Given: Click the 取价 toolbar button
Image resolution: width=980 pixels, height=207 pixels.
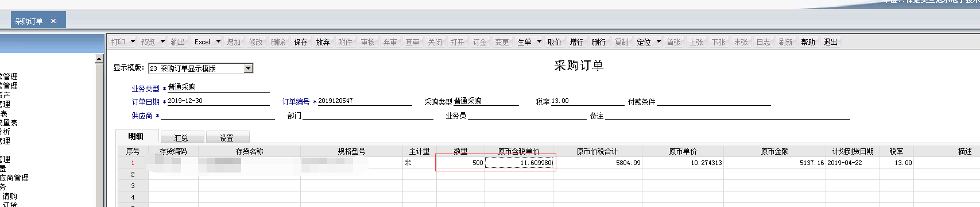Looking at the screenshot, I should pyautogui.click(x=555, y=42).
